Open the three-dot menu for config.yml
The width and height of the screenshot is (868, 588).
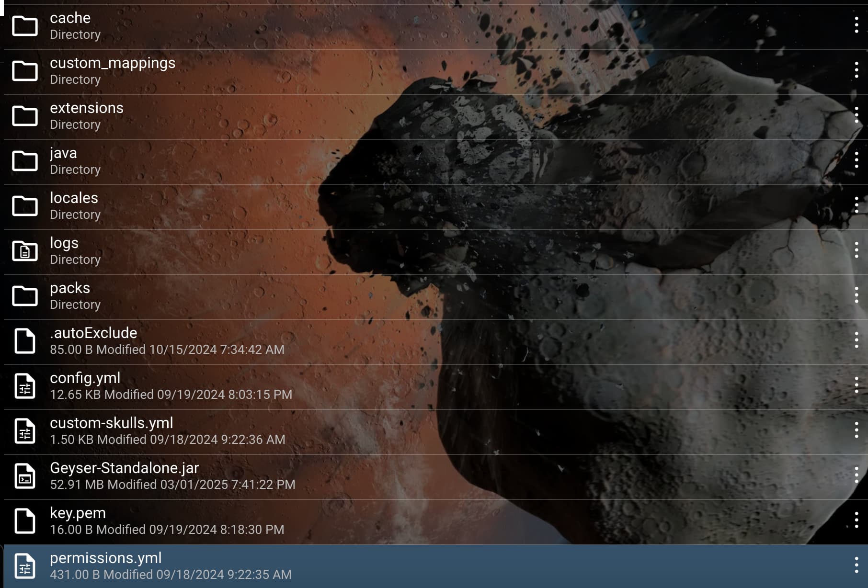coord(857,385)
